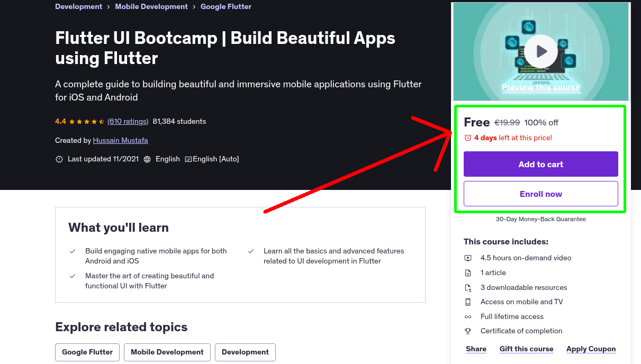
Task: Click the 4.4 rating number
Action: (x=60, y=122)
